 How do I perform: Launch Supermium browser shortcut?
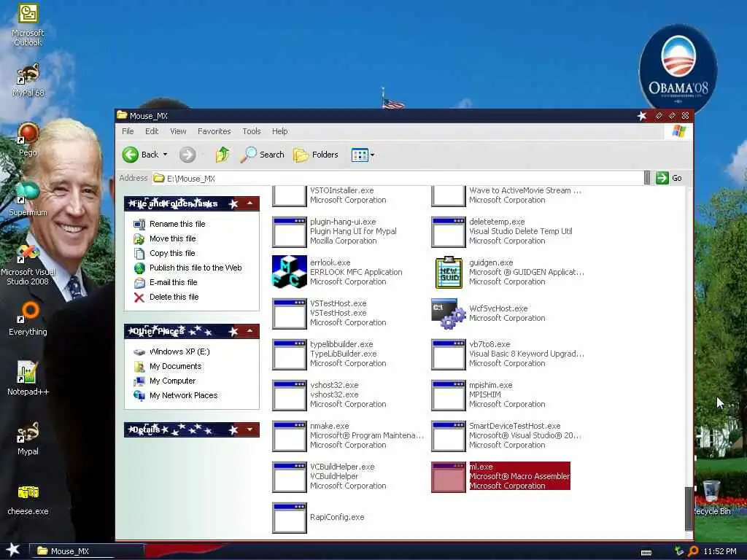point(28,200)
